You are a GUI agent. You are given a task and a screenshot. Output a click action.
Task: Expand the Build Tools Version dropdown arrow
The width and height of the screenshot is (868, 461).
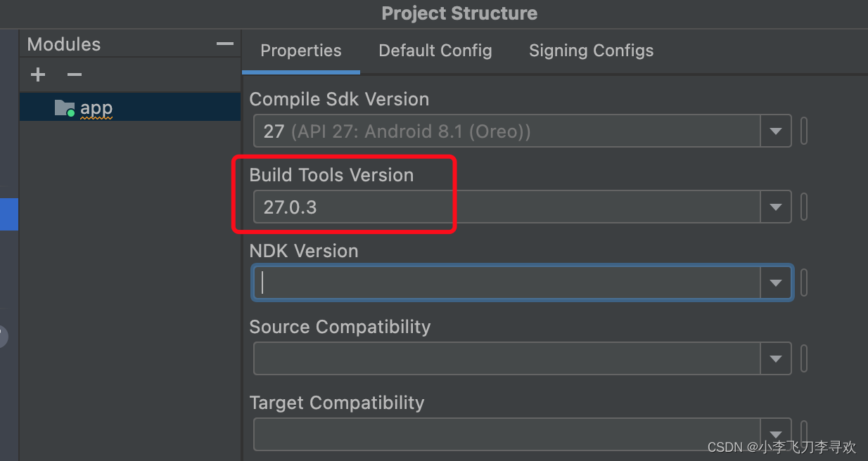pyautogui.click(x=776, y=207)
